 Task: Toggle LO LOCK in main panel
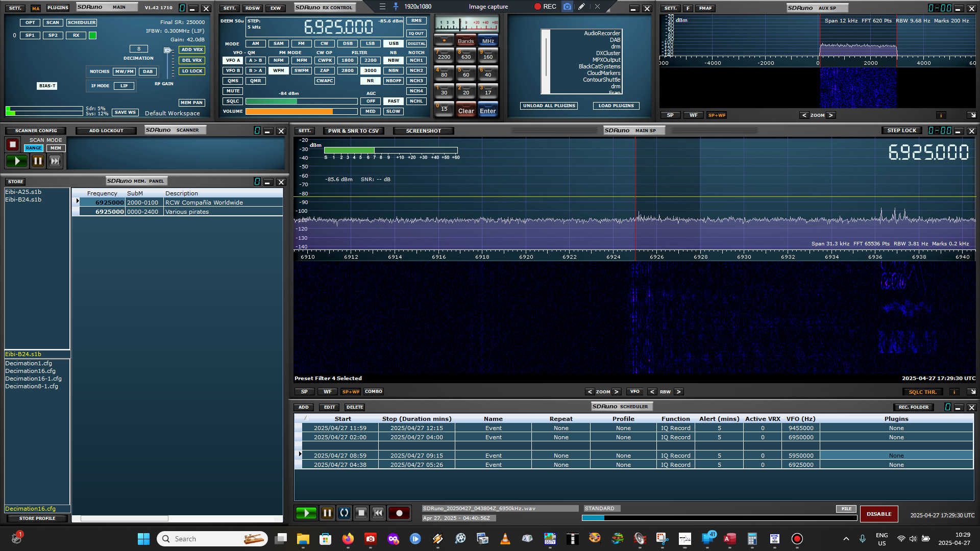coord(192,71)
